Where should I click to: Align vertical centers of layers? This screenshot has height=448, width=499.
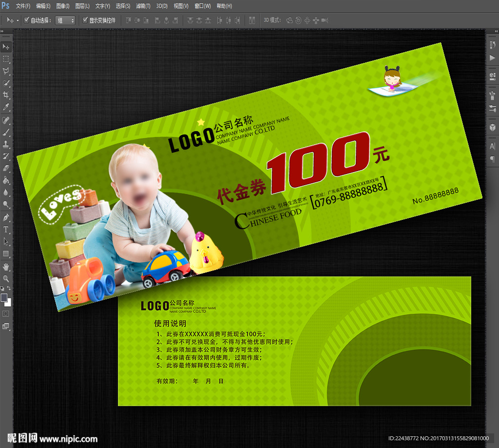coord(137,20)
